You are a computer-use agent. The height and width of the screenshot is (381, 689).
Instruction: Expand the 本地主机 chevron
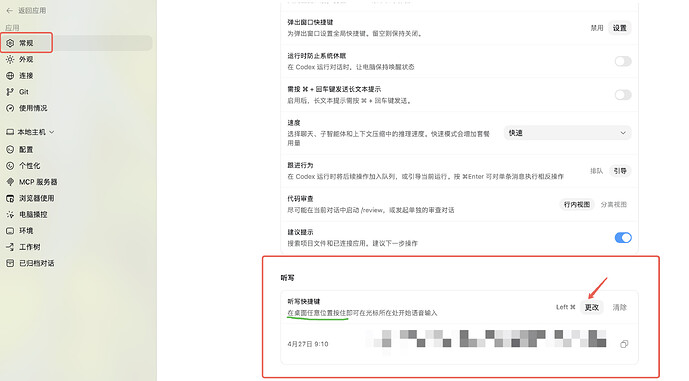click(52, 132)
